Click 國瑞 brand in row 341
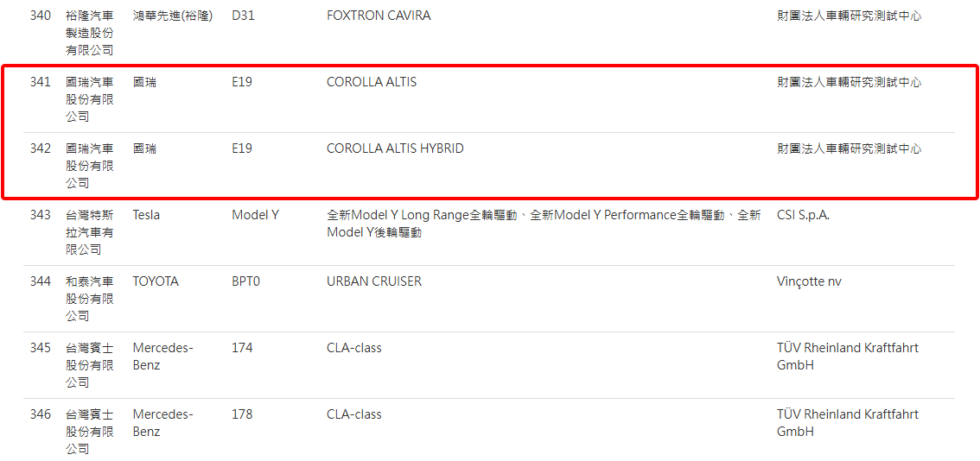980x461 pixels. point(145,82)
